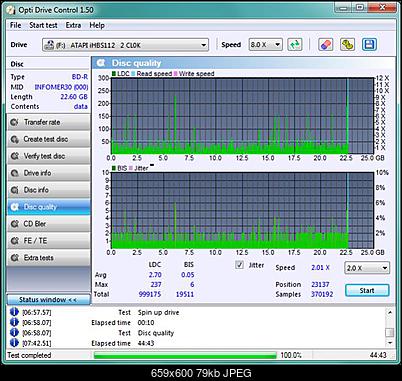Click the info icon beside 07:42.51

click(14, 342)
